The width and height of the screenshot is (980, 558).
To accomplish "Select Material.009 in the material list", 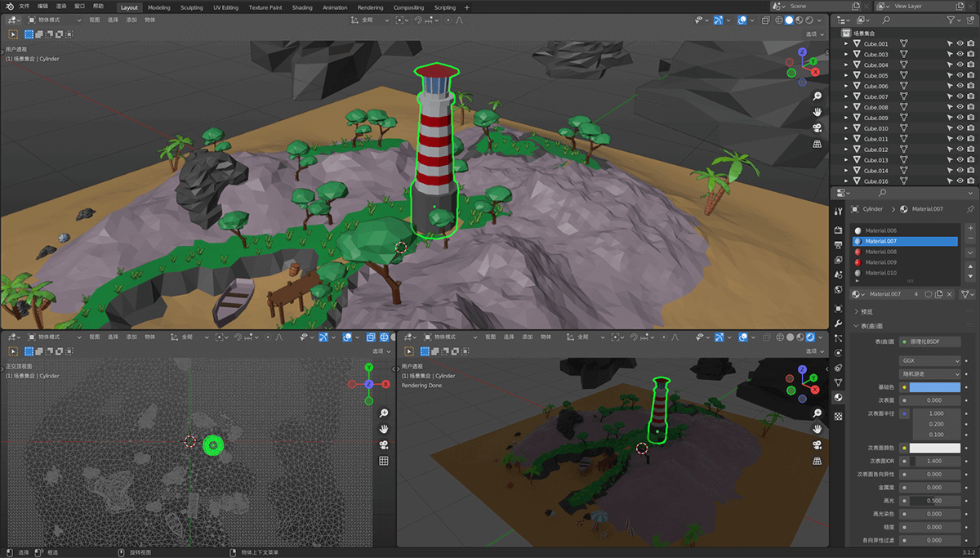I will click(880, 262).
